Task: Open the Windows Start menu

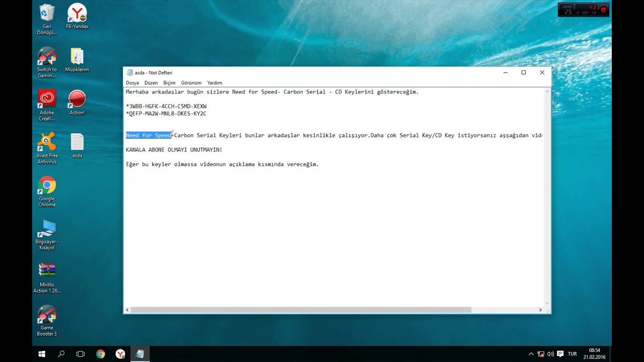Action: tap(42, 354)
